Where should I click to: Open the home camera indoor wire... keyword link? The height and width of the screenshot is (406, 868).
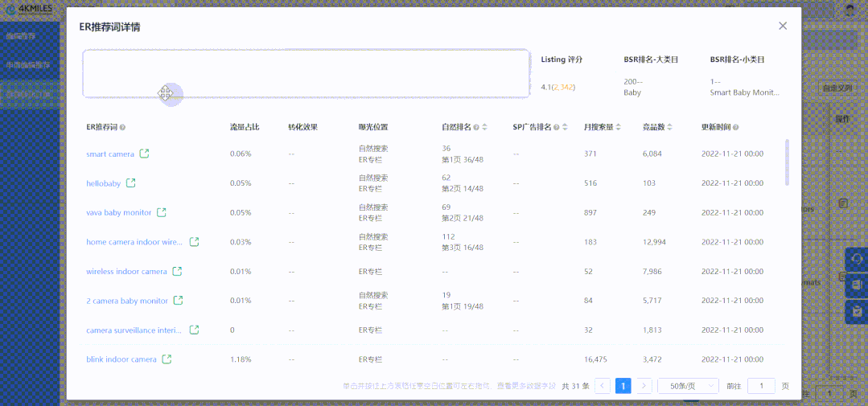click(134, 242)
